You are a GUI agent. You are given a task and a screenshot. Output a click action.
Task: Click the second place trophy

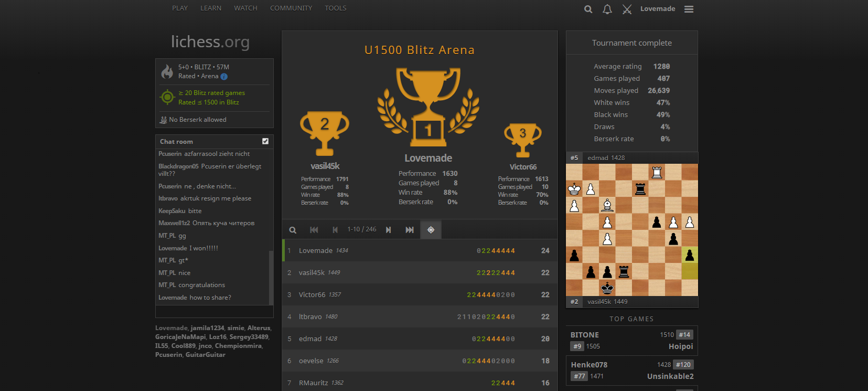(x=325, y=133)
